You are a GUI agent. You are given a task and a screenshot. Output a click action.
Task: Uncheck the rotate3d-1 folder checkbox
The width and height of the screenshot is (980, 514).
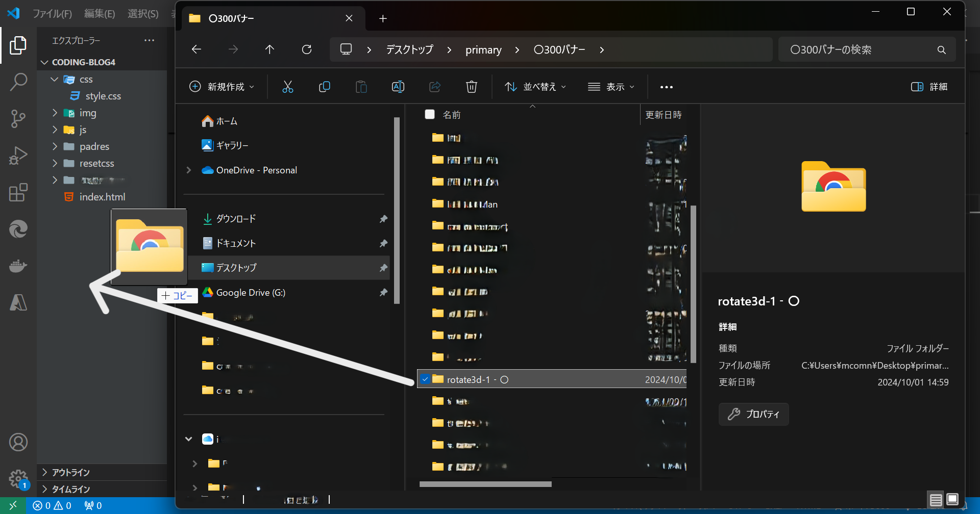tap(425, 379)
